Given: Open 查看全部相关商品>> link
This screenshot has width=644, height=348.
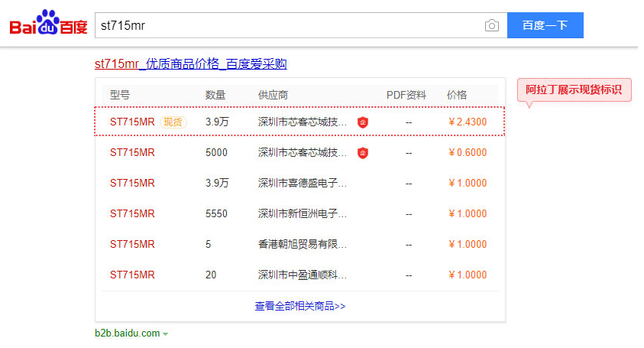Looking at the screenshot, I should point(300,306).
